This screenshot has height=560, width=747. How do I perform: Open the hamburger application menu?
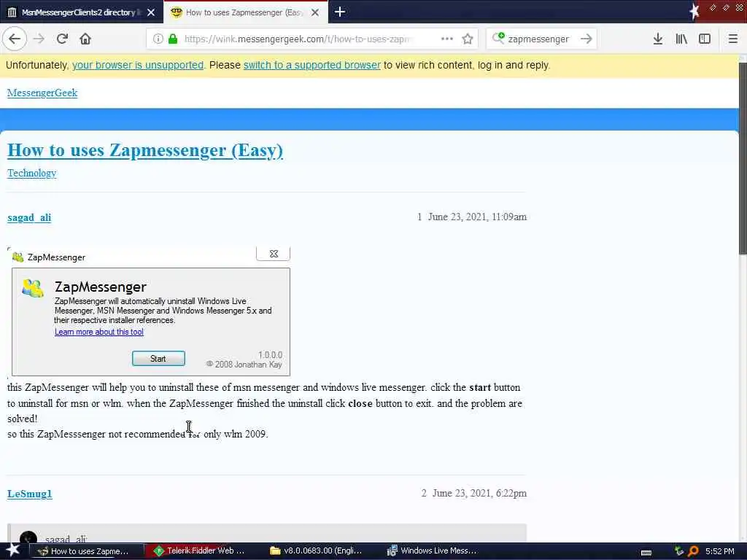point(733,39)
